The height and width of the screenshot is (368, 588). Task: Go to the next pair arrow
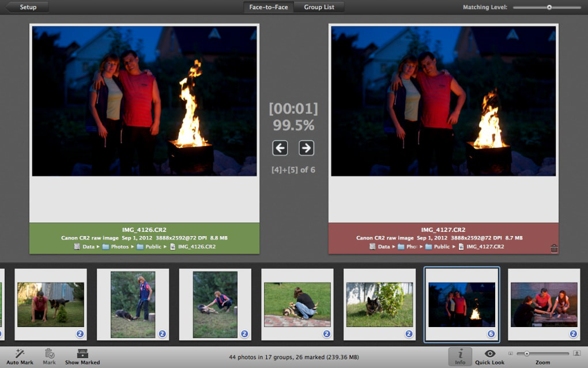(x=306, y=148)
